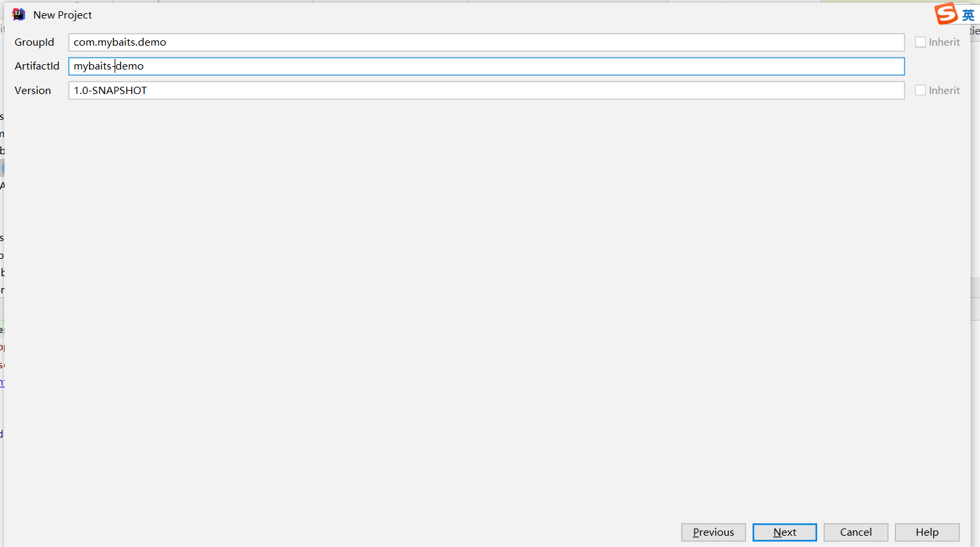Cancel the New Project wizard
This screenshot has width=980, height=547.
point(856,532)
